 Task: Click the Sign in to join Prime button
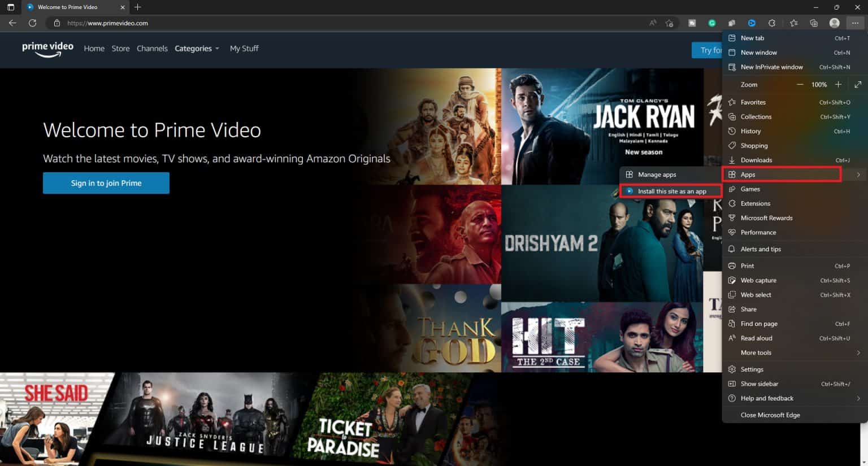click(106, 182)
